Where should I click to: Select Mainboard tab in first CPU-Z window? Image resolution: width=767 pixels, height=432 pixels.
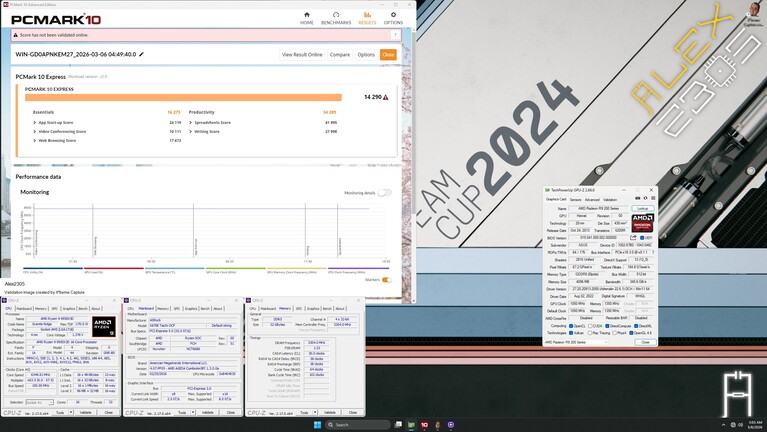point(24,309)
